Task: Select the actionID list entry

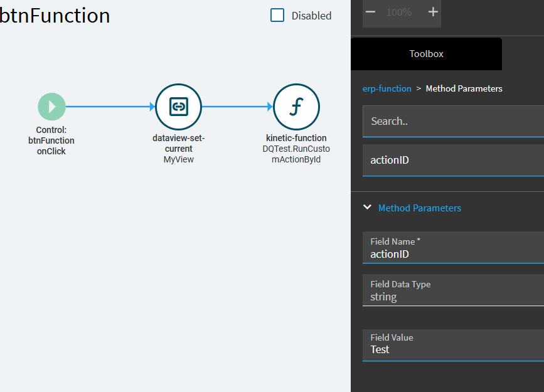Action: (x=453, y=161)
